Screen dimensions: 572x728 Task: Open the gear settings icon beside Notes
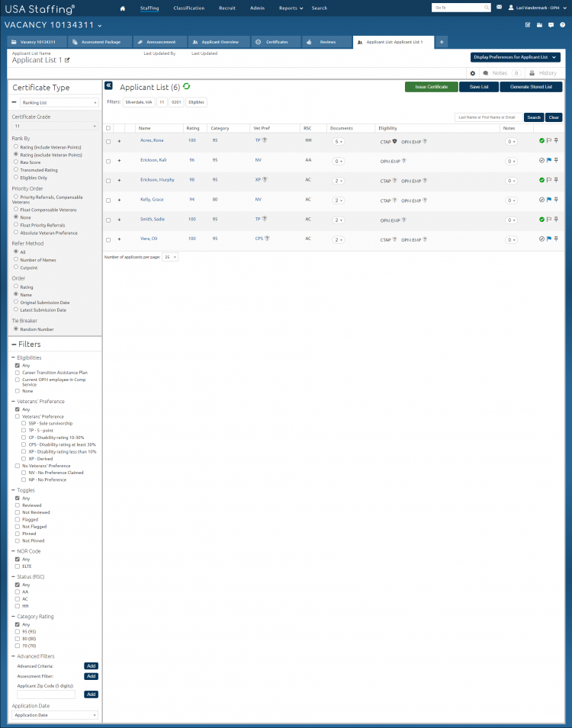(473, 73)
